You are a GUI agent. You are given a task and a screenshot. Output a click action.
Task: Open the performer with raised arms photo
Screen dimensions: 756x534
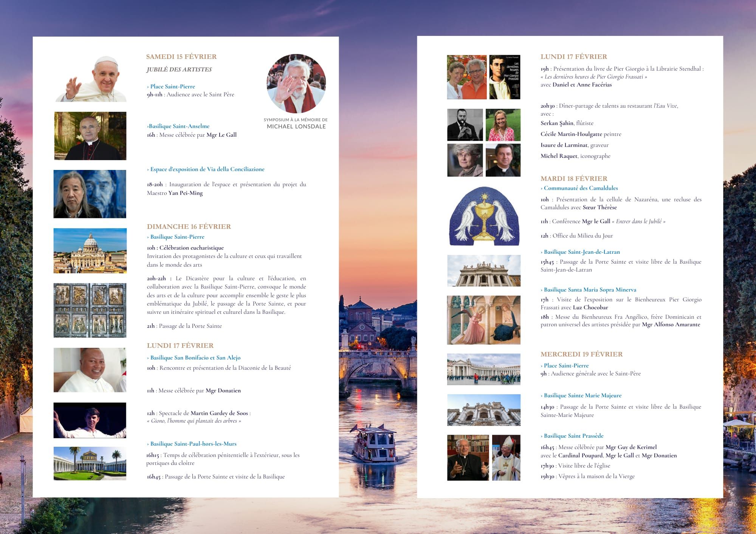pyautogui.click(x=90, y=420)
